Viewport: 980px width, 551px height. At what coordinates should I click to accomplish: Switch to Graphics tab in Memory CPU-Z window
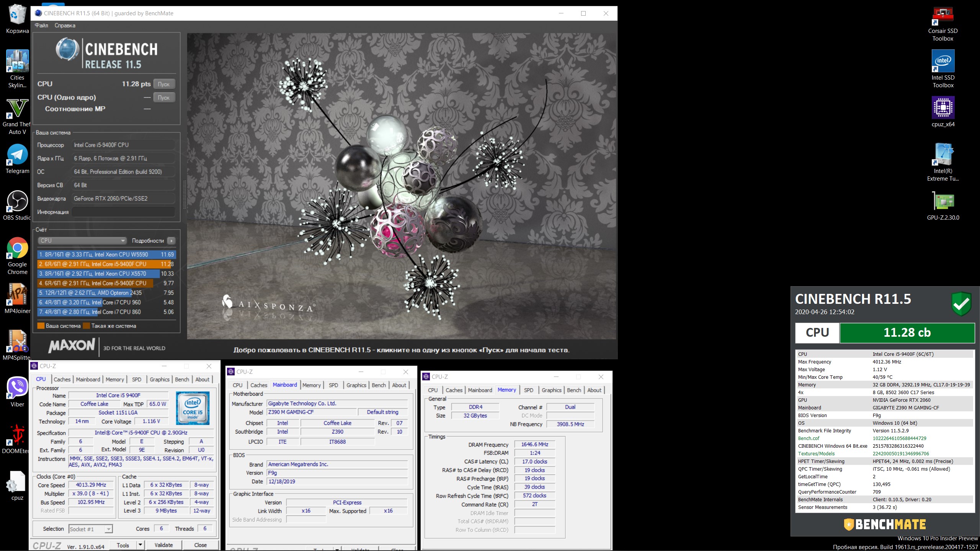551,390
